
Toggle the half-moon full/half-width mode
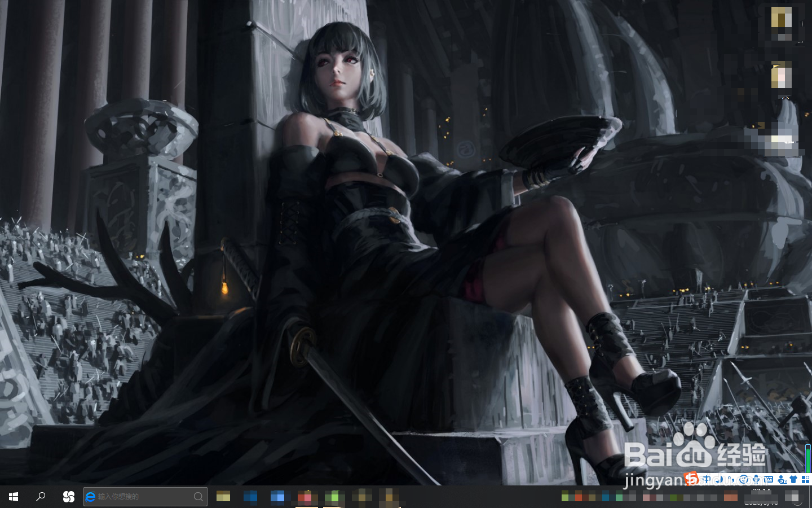click(x=720, y=479)
